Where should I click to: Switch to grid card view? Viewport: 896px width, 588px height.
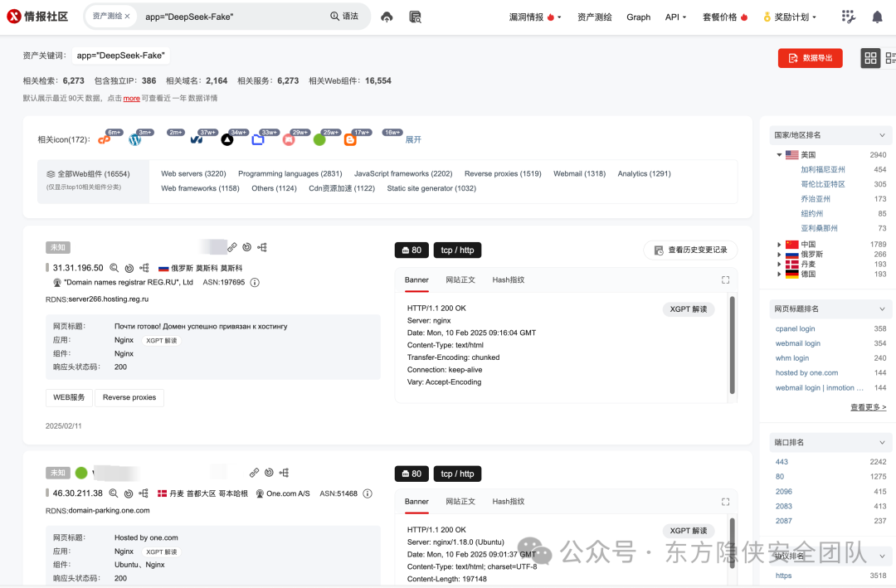(870, 58)
